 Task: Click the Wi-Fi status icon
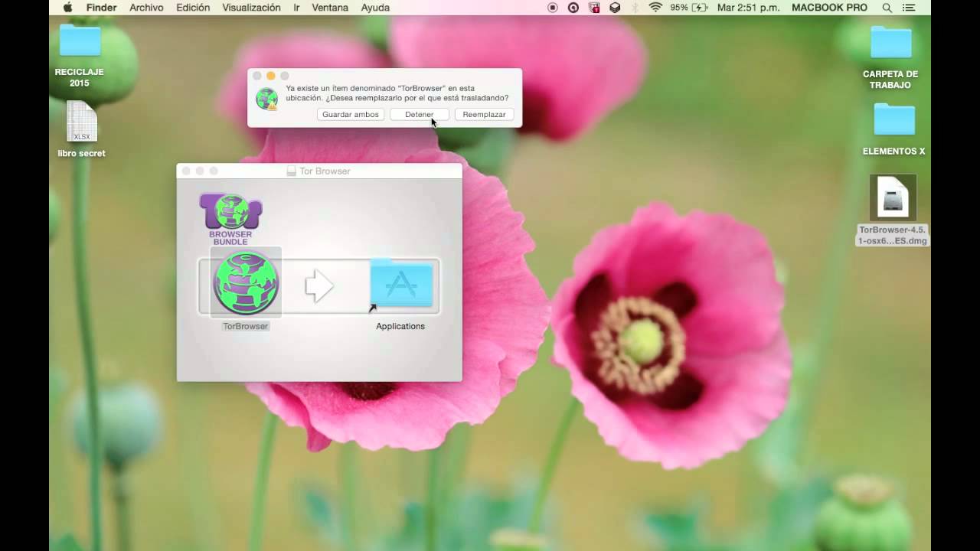point(655,8)
